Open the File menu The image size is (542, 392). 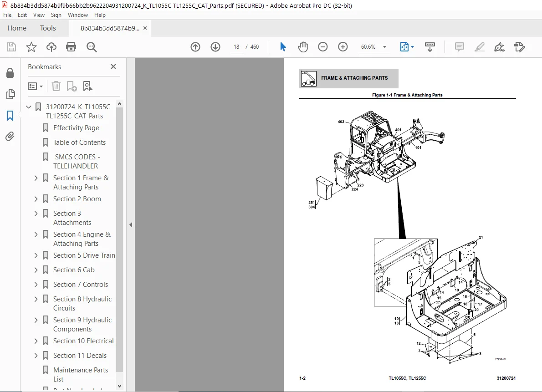(x=7, y=15)
